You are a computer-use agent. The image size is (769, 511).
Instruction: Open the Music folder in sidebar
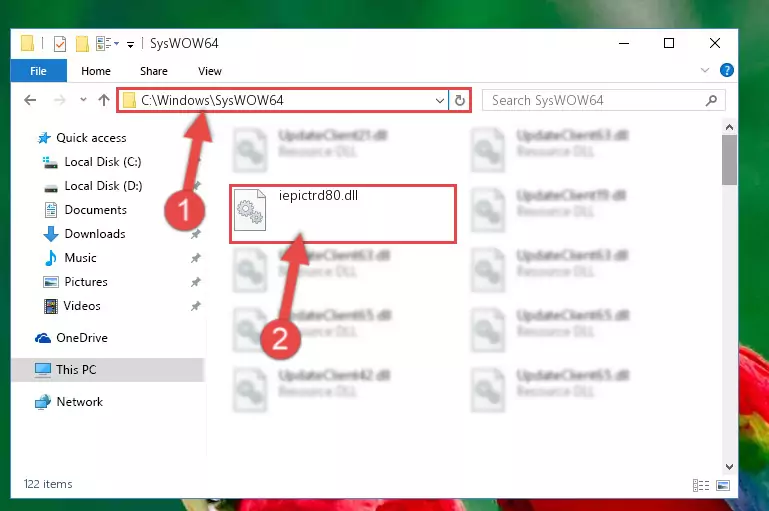pyautogui.click(x=80, y=258)
